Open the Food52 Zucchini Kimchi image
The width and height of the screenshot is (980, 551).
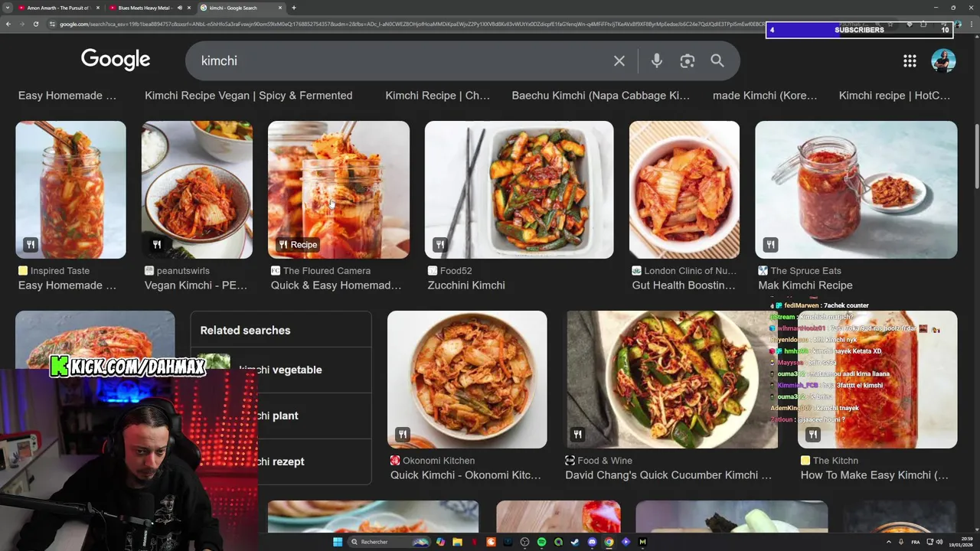519,190
